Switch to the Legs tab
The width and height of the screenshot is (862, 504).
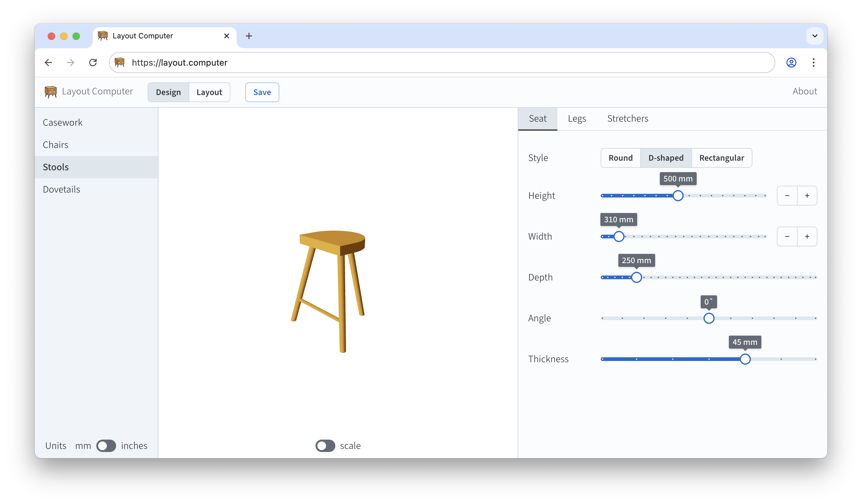pos(577,119)
